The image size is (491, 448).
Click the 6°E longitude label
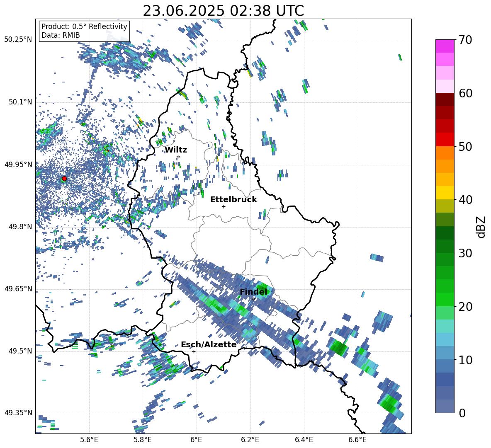coord(196,440)
